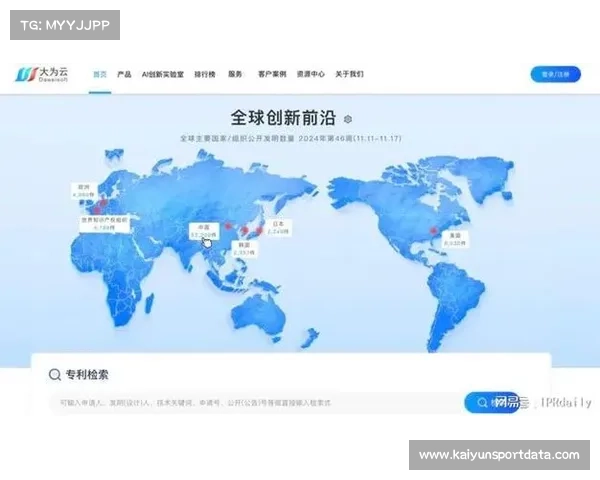Click the magnifier icon next to 专利检索
The width and height of the screenshot is (600, 480).
click(55, 375)
